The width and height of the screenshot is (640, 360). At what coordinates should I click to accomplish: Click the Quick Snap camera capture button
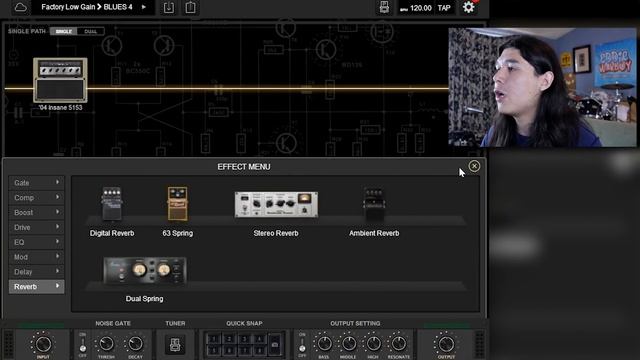tap(276, 344)
